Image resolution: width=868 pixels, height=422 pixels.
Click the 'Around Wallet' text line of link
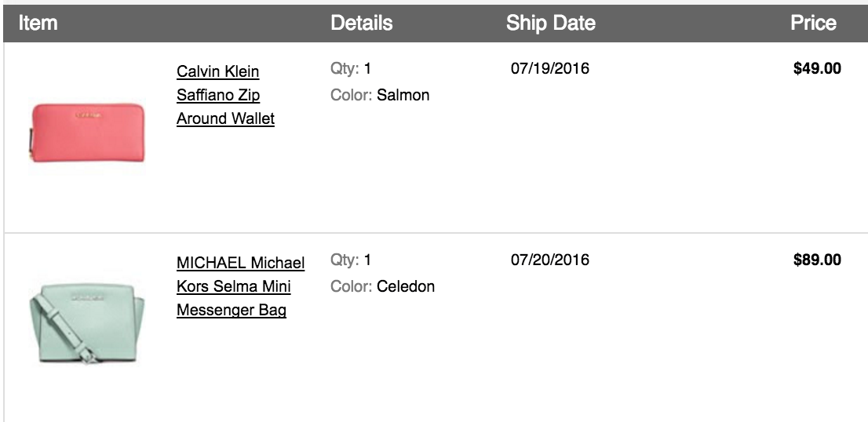tap(225, 119)
